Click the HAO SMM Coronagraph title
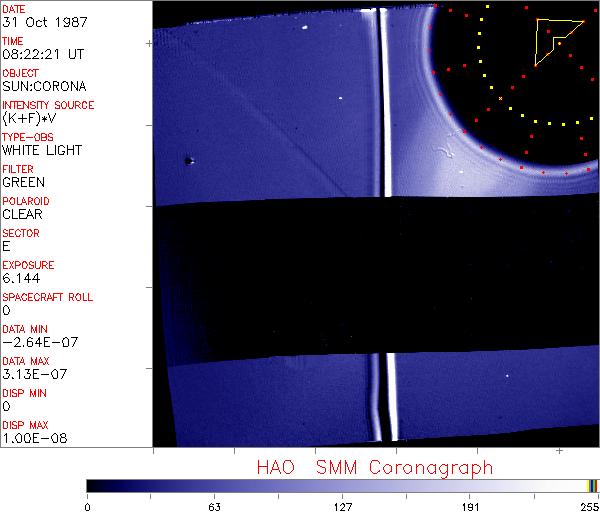The height and width of the screenshot is (512, 600). (374, 468)
